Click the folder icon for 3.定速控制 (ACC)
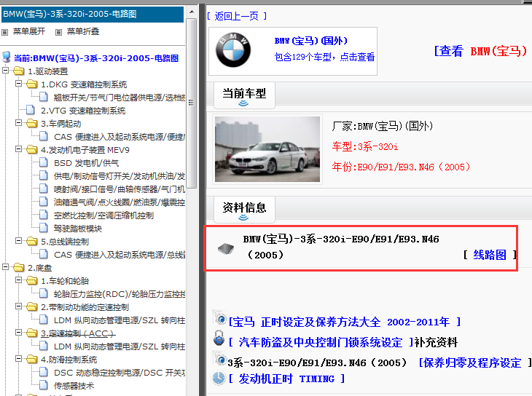Viewport: 532px width, 396px height. coord(32,333)
